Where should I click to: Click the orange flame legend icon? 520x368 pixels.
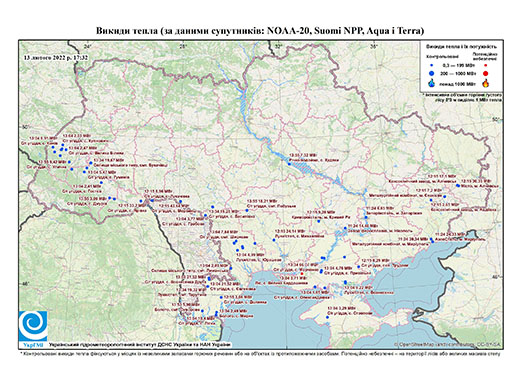(x=486, y=83)
